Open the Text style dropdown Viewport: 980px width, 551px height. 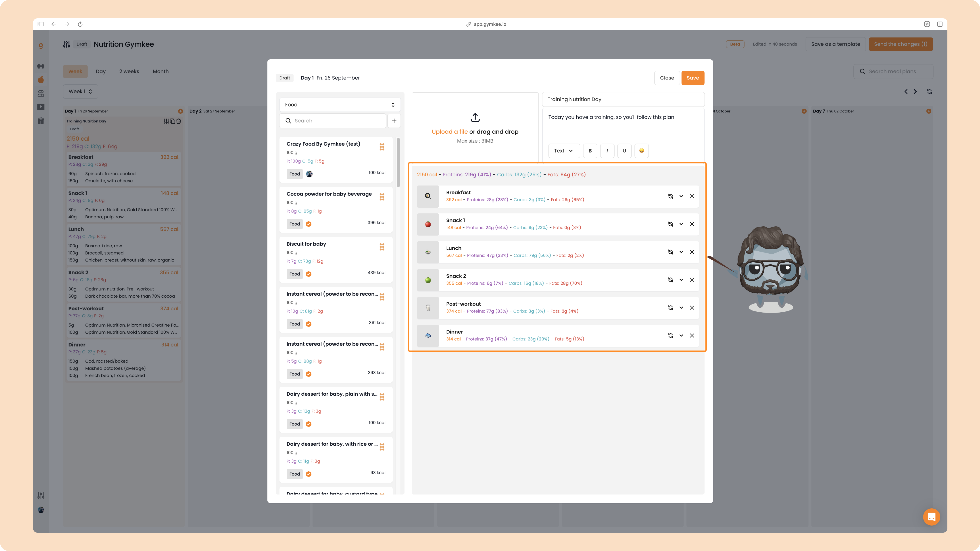pyautogui.click(x=564, y=151)
